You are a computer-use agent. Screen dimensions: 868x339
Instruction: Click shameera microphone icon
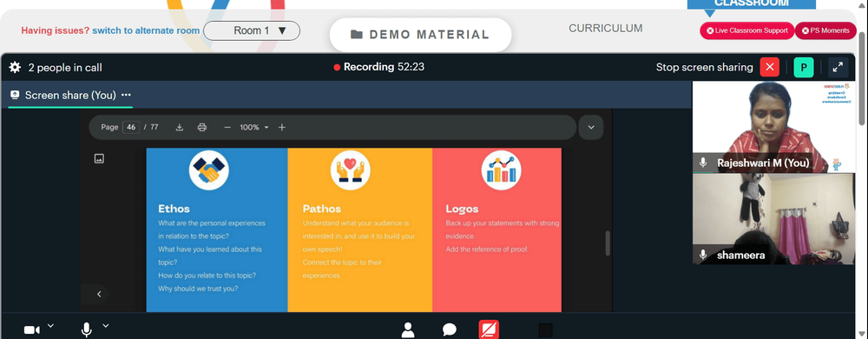click(x=703, y=255)
